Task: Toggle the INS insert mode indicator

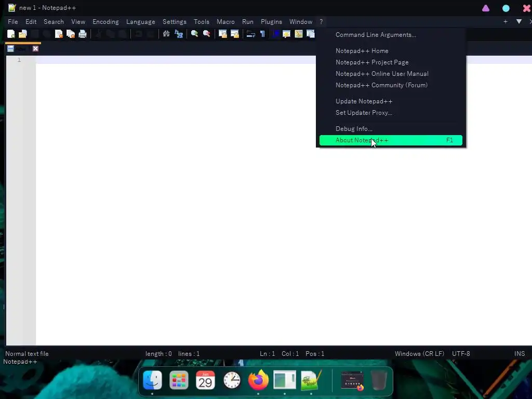Action: (x=520, y=353)
